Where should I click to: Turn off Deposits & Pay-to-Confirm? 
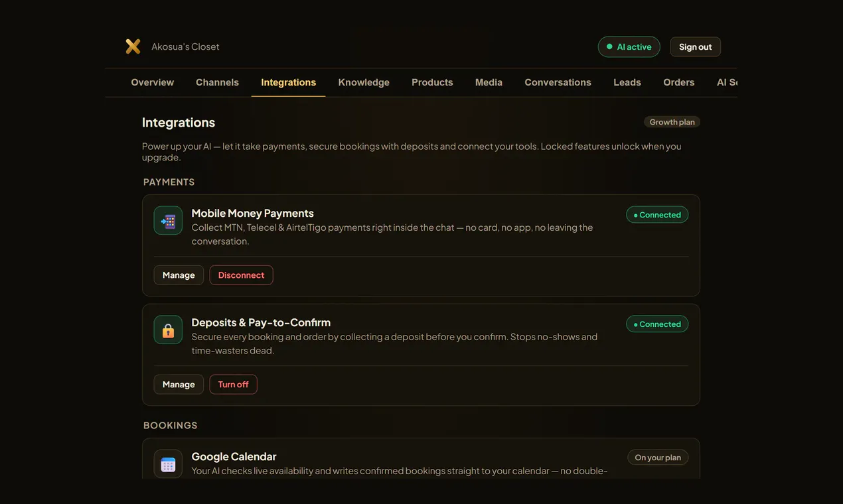pos(233,385)
